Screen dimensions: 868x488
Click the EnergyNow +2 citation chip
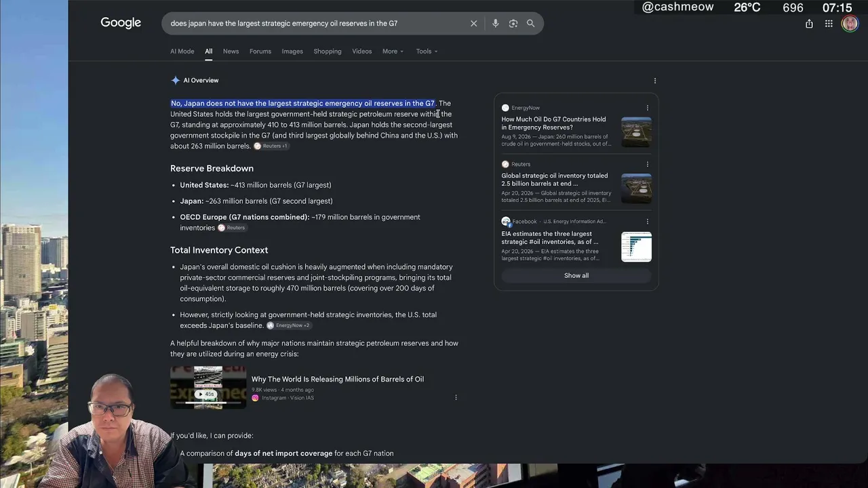(x=288, y=325)
